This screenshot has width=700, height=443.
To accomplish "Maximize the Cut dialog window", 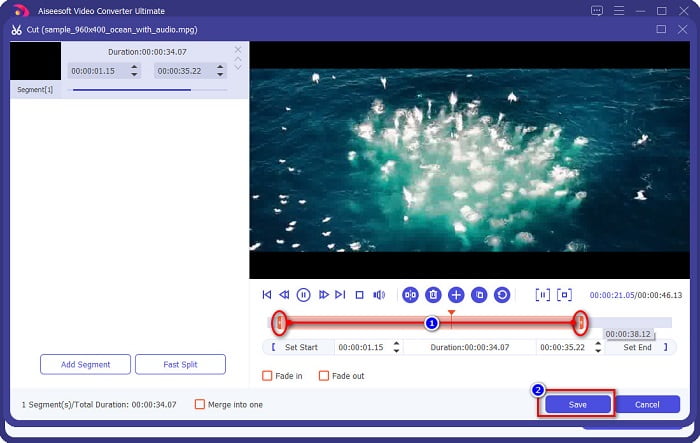I will pyautogui.click(x=661, y=29).
